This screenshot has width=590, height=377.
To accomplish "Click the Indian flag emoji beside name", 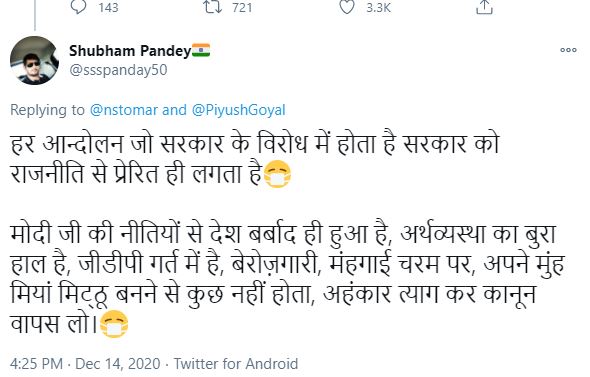I will [201, 50].
